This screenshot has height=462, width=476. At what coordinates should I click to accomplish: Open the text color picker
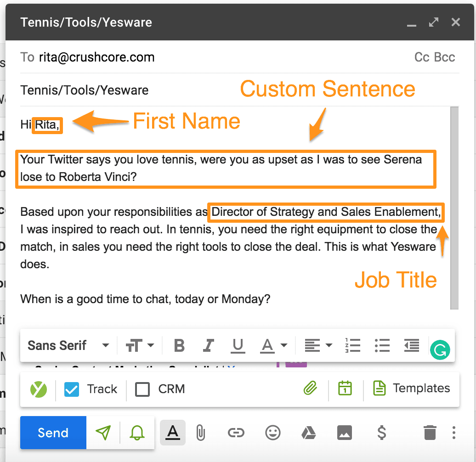point(274,345)
